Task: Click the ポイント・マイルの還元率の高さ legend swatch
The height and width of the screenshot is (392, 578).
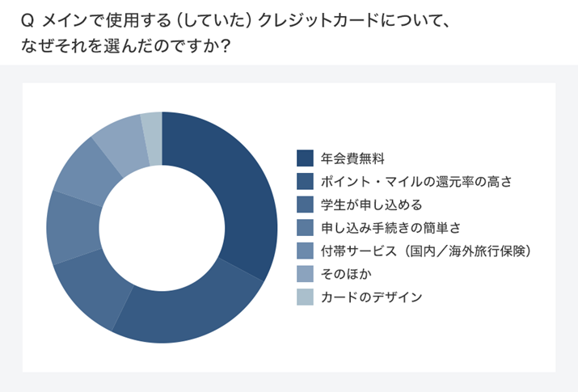Action: [305, 181]
